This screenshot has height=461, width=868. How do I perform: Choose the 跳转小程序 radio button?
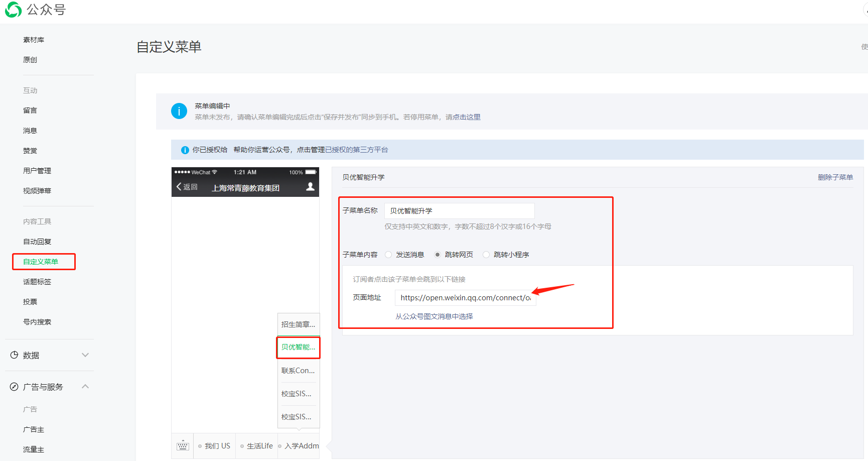tap(486, 255)
